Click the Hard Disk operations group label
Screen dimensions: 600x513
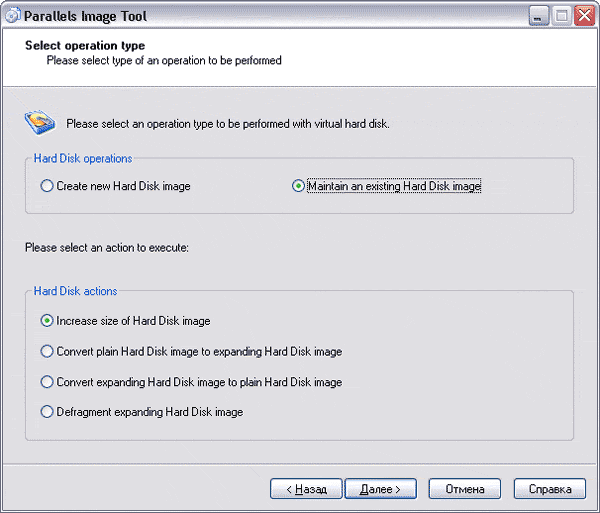point(83,158)
